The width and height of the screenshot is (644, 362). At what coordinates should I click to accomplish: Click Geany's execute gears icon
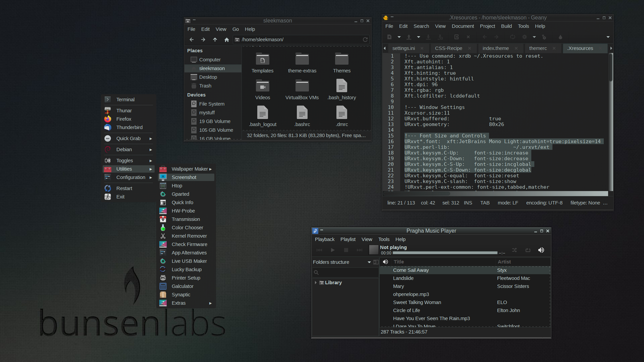544,37
